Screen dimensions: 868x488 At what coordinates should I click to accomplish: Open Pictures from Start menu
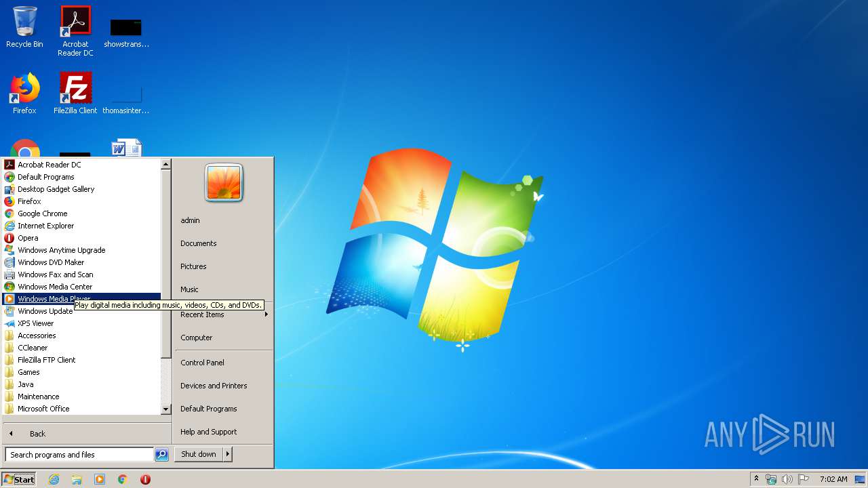point(224,266)
